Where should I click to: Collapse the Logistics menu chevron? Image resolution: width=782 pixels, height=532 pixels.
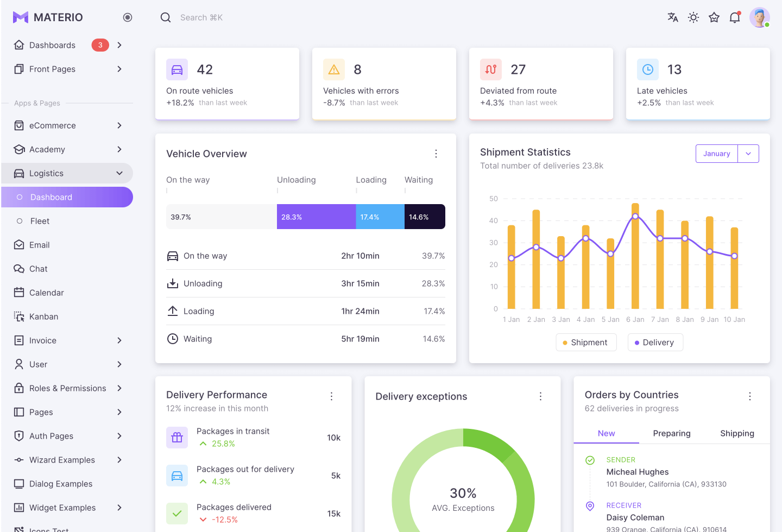click(119, 173)
